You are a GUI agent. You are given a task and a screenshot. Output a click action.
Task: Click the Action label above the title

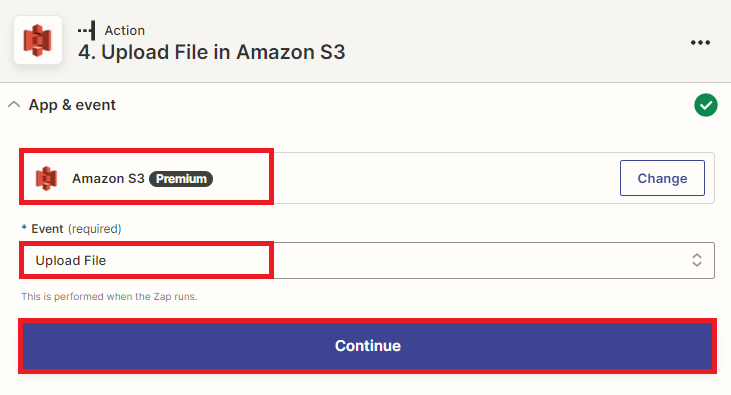pyautogui.click(x=124, y=30)
